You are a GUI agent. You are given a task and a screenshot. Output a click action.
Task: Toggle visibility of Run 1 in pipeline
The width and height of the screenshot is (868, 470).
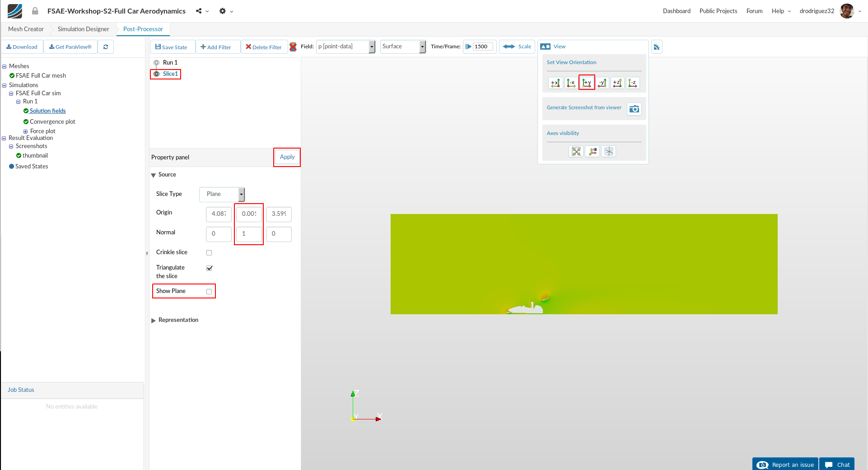click(x=156, y=63)
